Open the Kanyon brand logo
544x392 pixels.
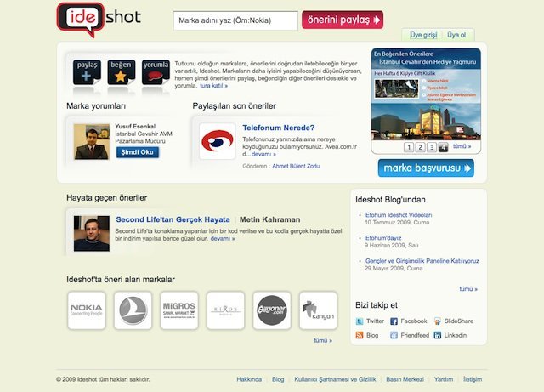point(318,310)
